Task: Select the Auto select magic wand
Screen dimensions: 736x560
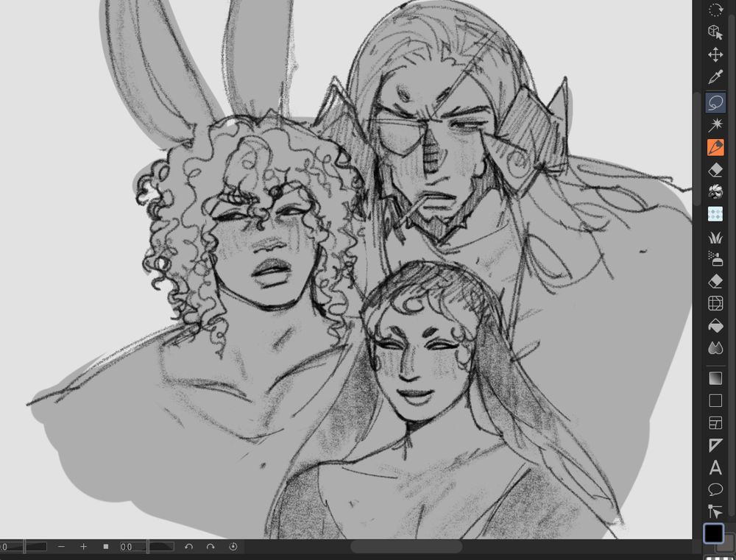Action: pyautogui.click(x=715, y=125)
